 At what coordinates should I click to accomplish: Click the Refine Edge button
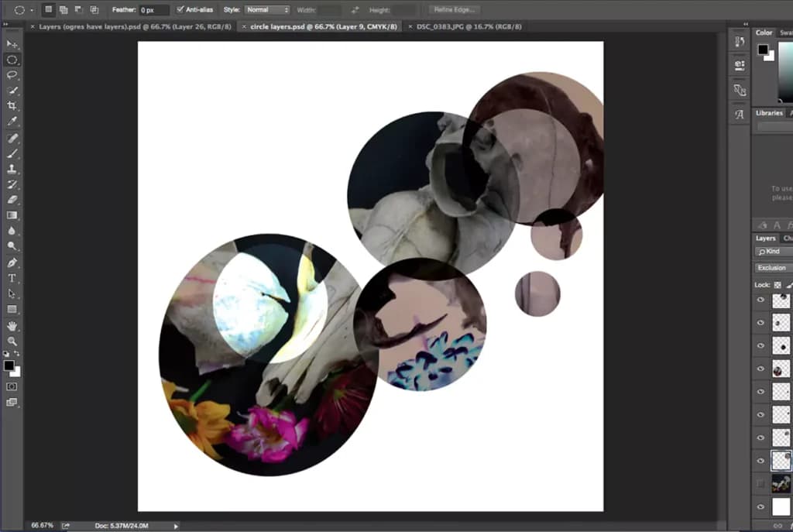coord(455,9)
